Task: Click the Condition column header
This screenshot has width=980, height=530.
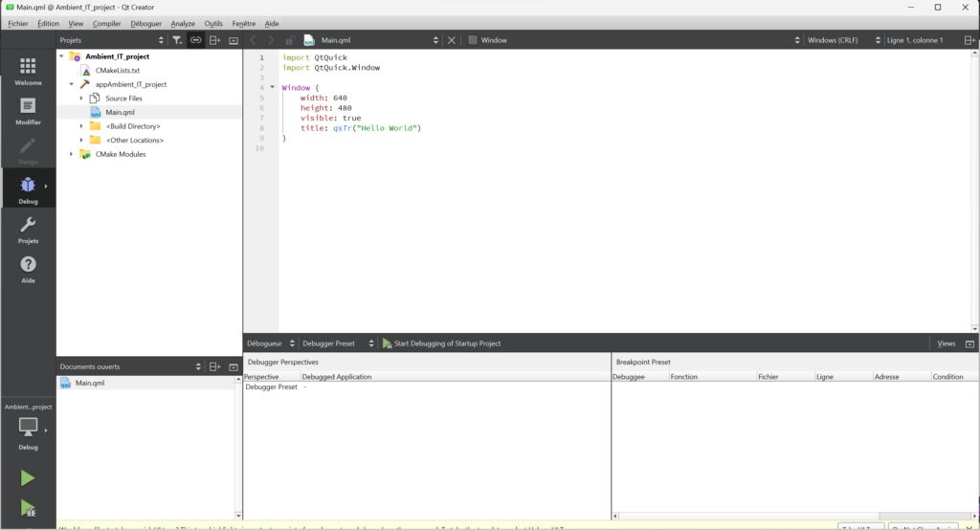Action: pyautogui.click(x=954, y=377)
